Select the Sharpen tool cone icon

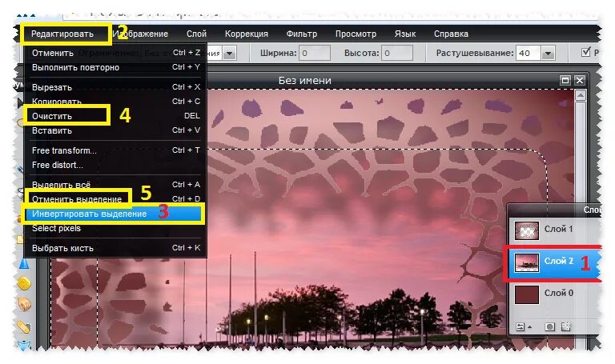24,263
